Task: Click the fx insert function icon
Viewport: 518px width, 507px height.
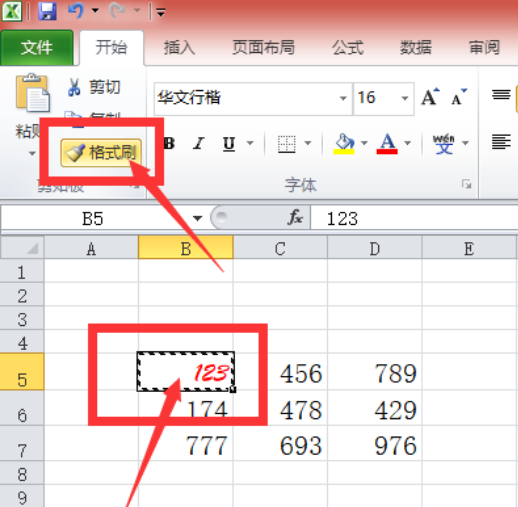Action: pos(295,218)
